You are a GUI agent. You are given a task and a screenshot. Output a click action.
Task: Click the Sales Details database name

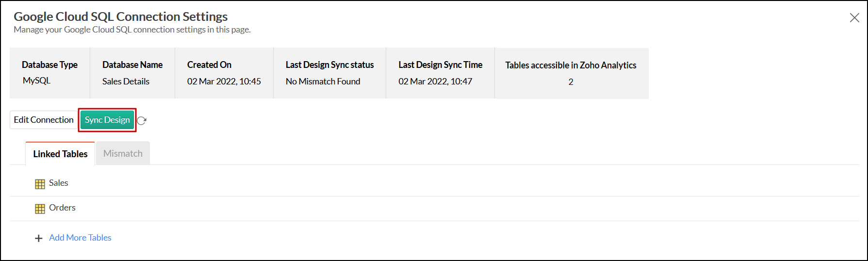click(x=126, y=82)
